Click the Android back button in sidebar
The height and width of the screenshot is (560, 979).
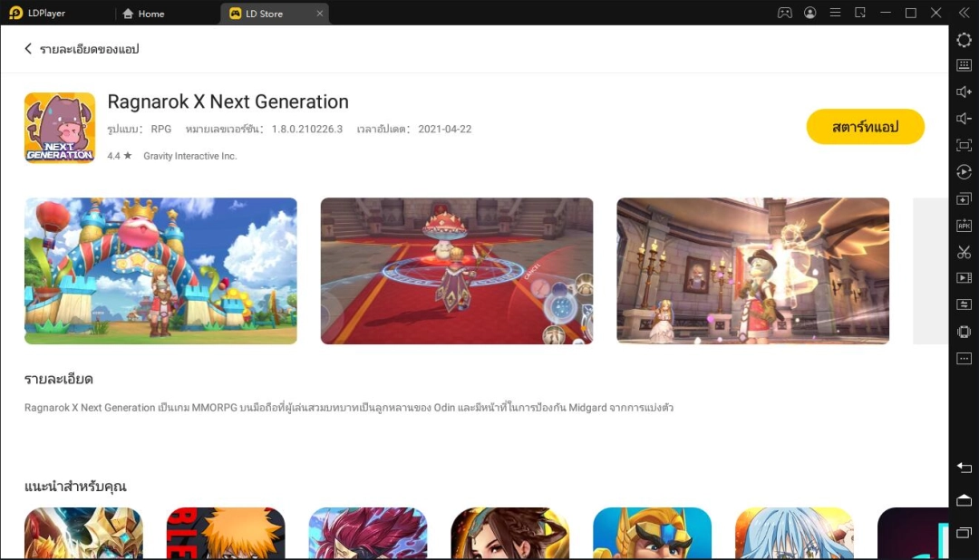click(964, 468)
